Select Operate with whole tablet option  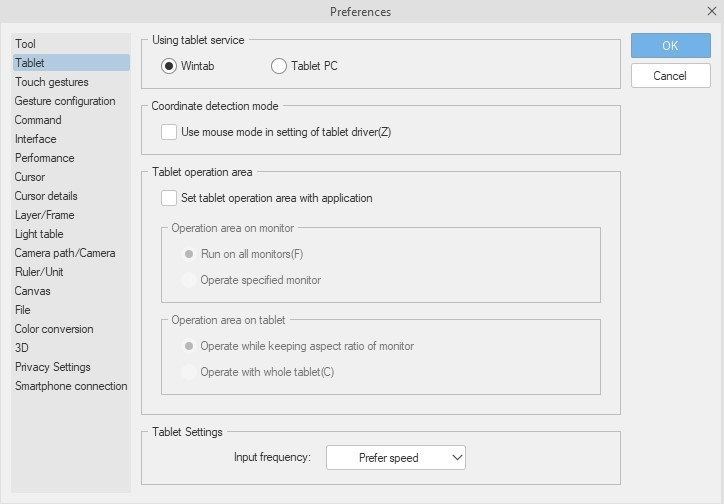tap(189, 372)
